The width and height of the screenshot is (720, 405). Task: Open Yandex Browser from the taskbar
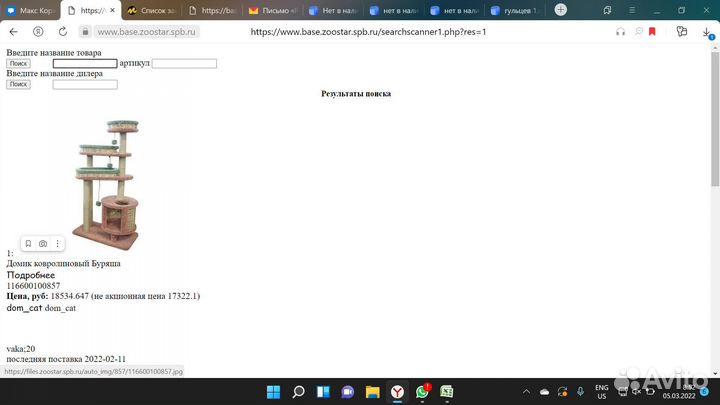[397, 392]
